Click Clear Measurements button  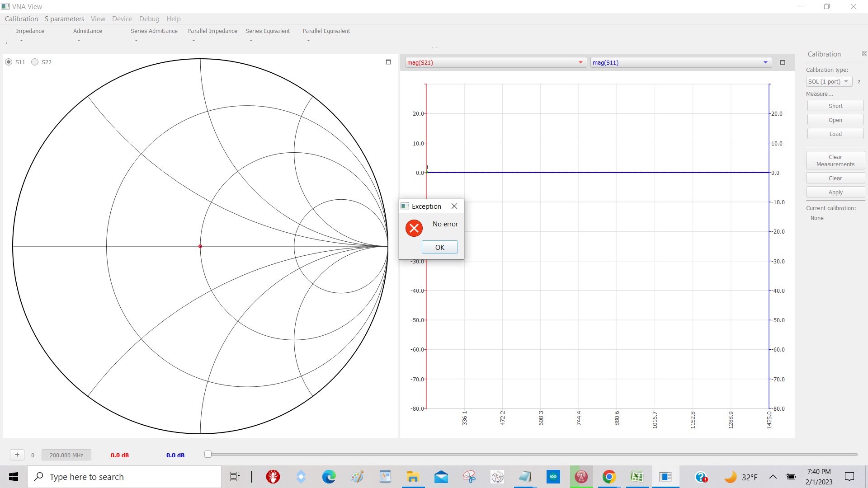click(x=835, y=160)
